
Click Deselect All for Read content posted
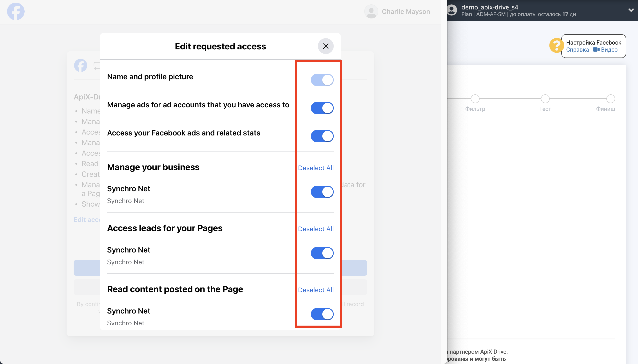pyautogui.click(x=316, y=290)
